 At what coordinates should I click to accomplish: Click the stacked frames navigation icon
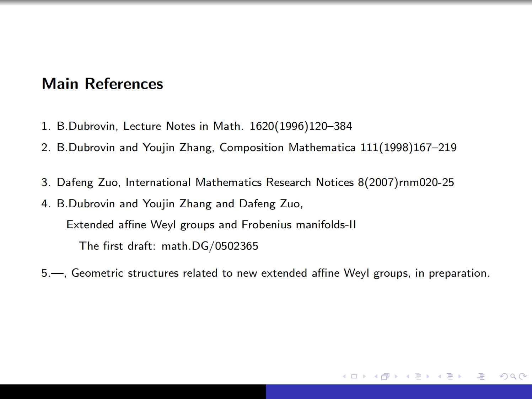[385, 376]
